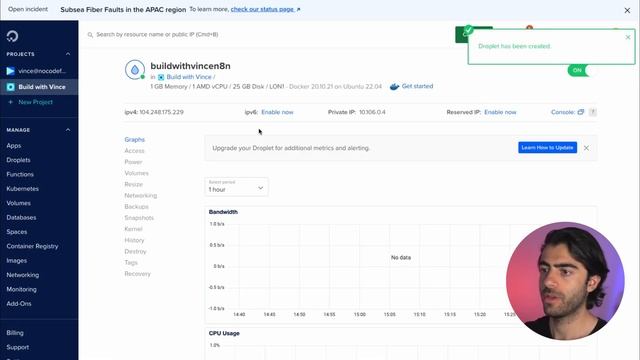640x360 pixels.
Task: Go to Spaces in sidebar
Action: pos(16,232)
